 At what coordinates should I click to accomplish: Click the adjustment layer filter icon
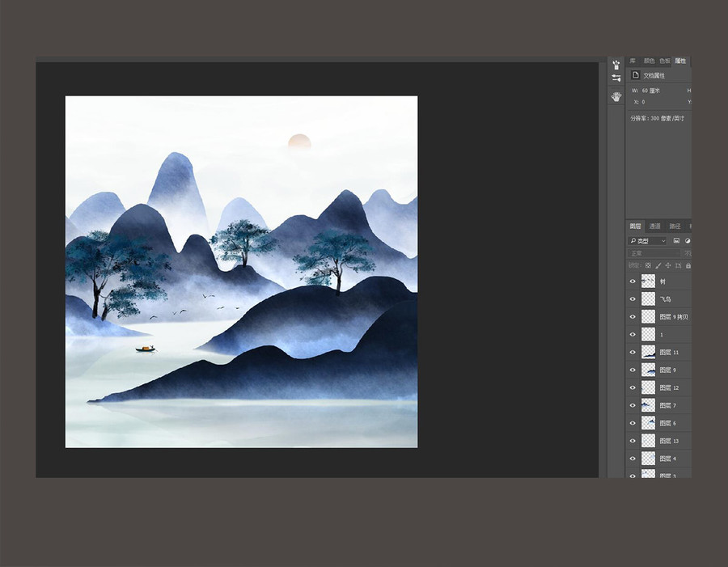pyautogui.click(x=688, y=240)
